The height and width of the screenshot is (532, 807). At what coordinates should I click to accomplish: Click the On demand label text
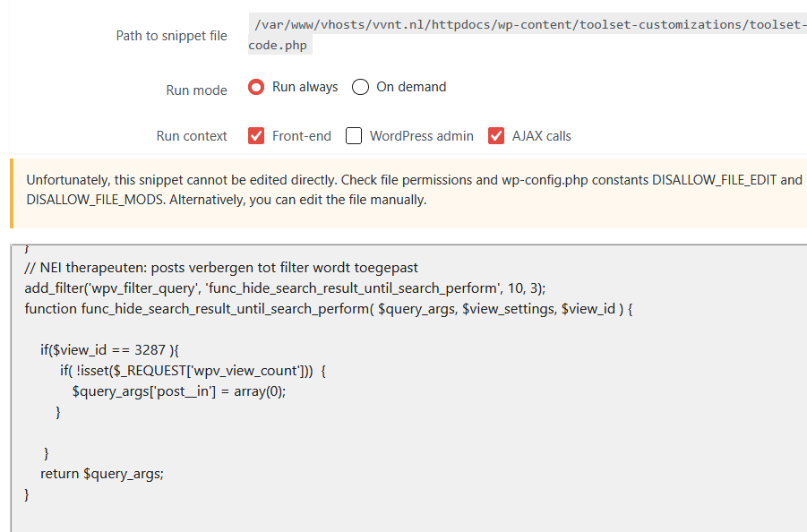click(x=411, y=87)
